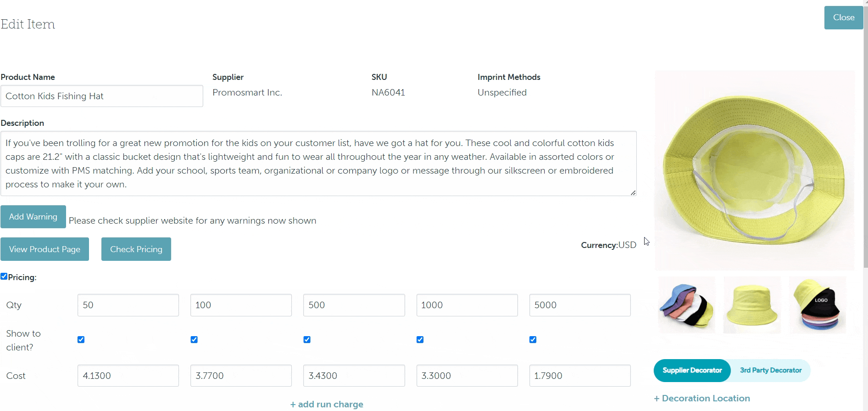868x411 pixels.
Task: Close the Edit Item dialog
Action: 843,17
